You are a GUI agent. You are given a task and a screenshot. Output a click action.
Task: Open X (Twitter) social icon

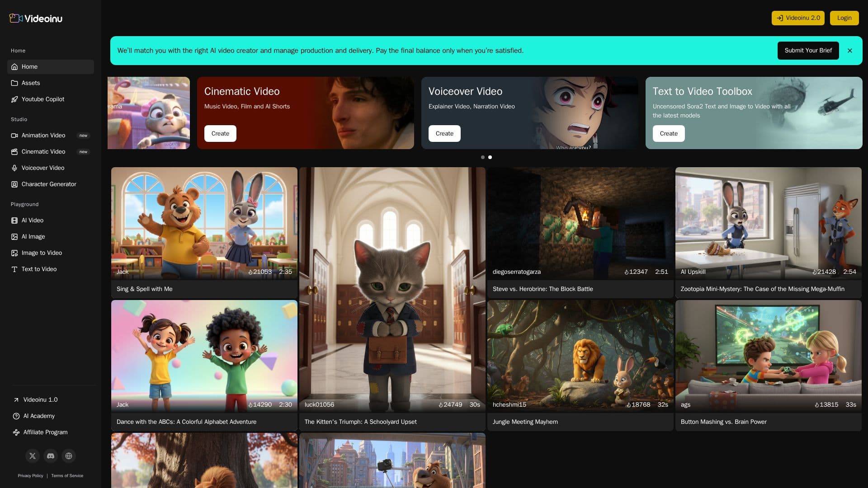[33, 456]
